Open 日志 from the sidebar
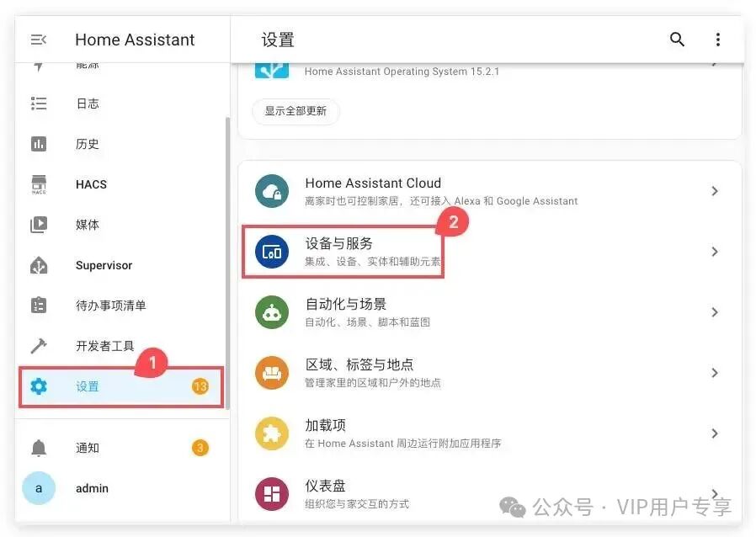The height and width of the screenshot is (537, 756). [120, 104]
